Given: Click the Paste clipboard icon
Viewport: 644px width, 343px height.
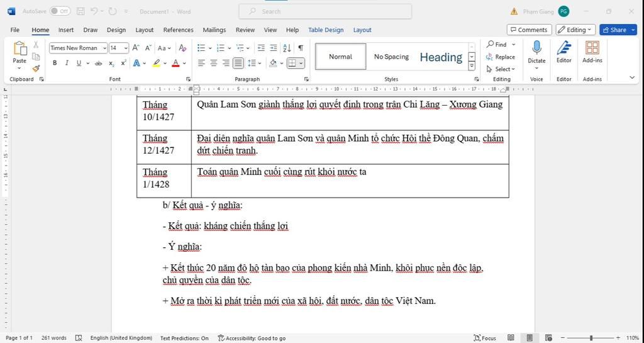Looking at the screenshot, I should [19, 48].
